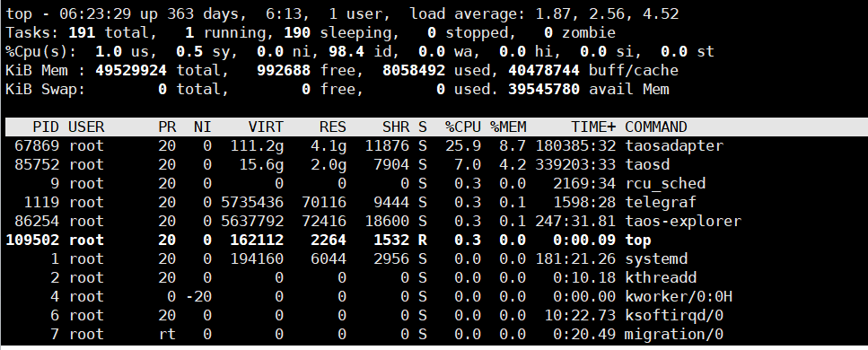Select PID 67869
This screenshot has width=868, height=350.
37,146
